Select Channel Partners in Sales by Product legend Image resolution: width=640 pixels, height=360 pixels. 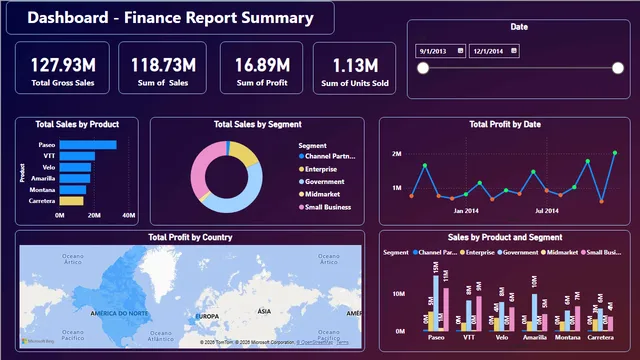coord(435,253)
